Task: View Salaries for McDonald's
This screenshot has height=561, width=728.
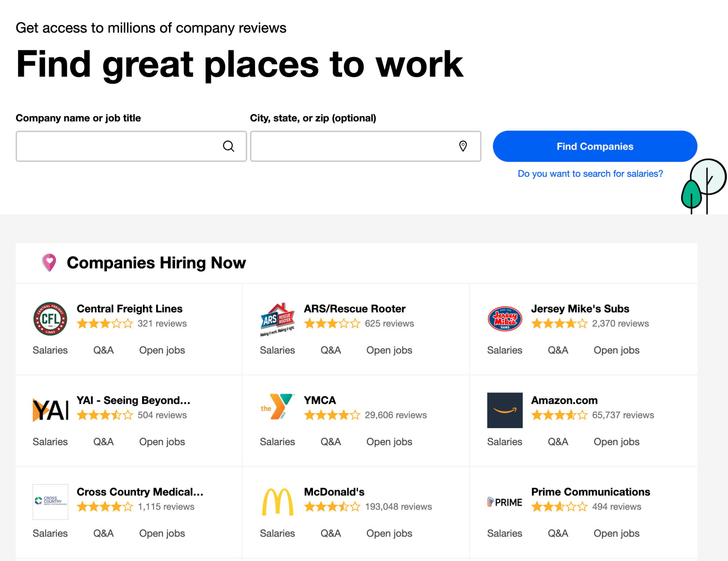Action: (278, 533)
